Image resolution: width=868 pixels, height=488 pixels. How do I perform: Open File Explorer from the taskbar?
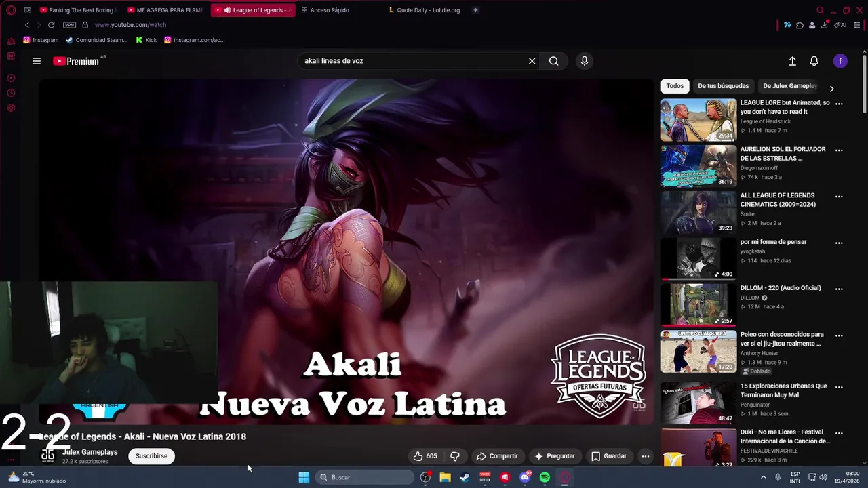click(445, 477)
